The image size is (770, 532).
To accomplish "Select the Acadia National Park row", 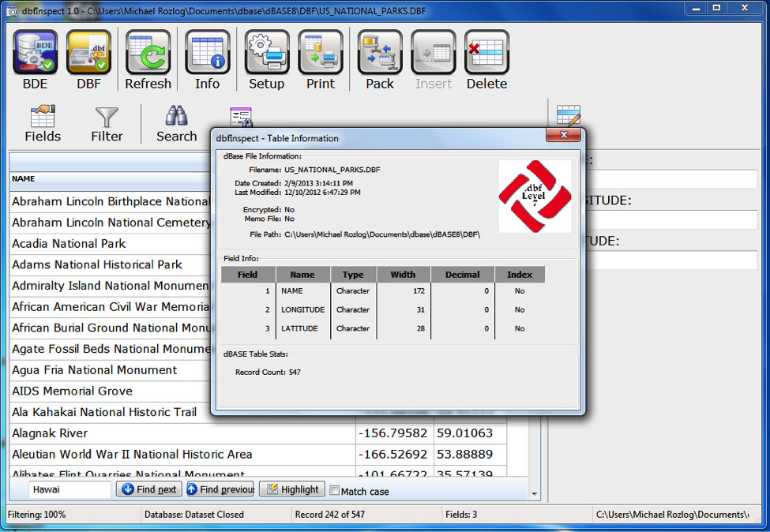I will click(x=110, y=243).
